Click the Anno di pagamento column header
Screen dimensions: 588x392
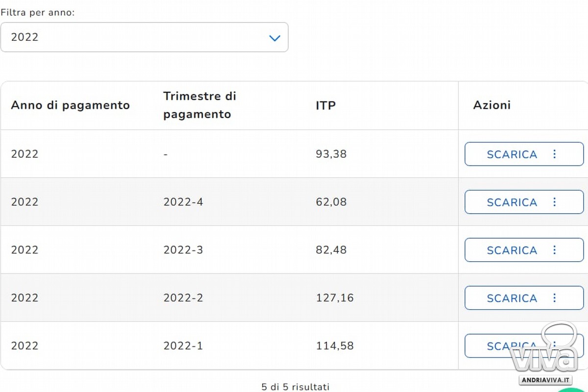click(70, 105)
